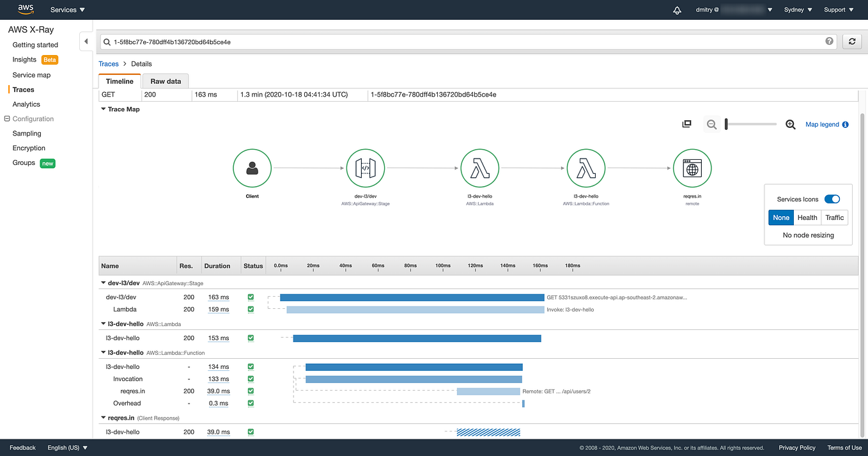
Task: Navigate back via the Traces breadcrumb
Action: 108,63
